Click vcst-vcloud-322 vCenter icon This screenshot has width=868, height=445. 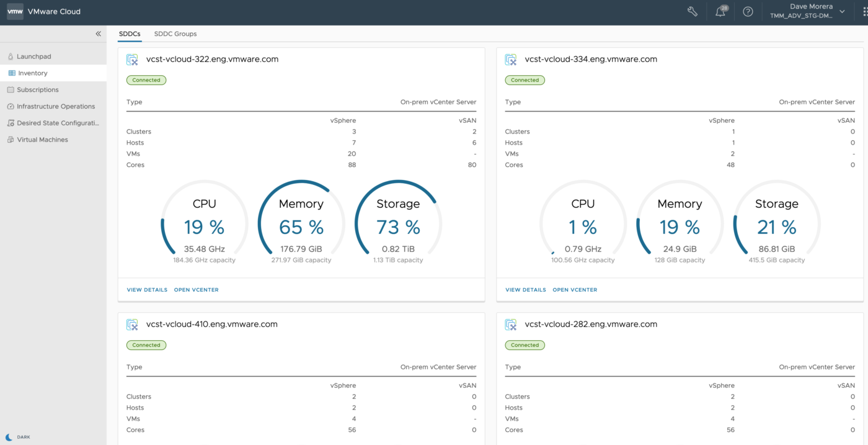pyautogui.click(x=132, y=60)
